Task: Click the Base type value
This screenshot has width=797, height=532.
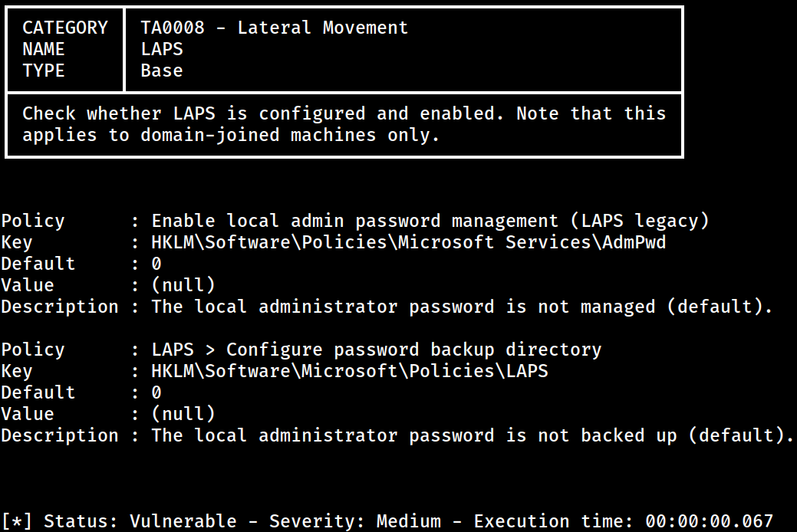Action: [162, 71]
